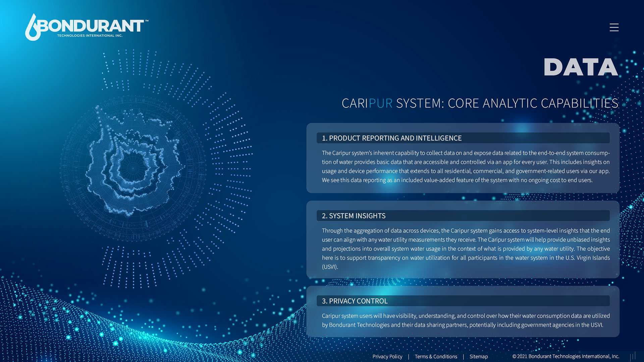Viewport: 644px width, 362px height.
Task: Click the Technologies International Inc. tagline
Action: [90, 36]
